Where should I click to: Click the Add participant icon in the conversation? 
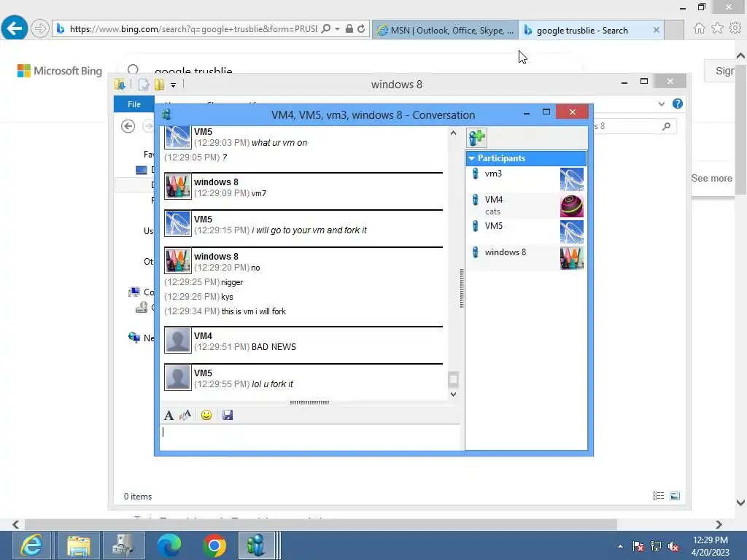476,138
